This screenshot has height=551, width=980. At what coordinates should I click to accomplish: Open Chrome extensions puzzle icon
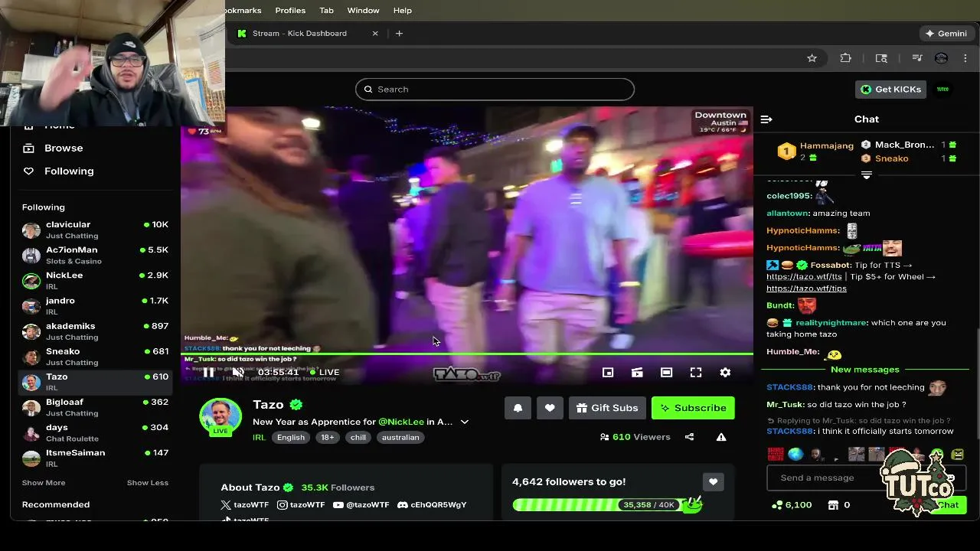(x=846, y=58)
